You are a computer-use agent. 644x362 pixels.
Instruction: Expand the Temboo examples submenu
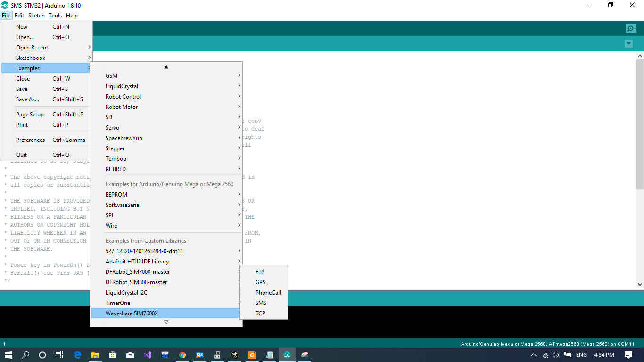coord(166,159)
